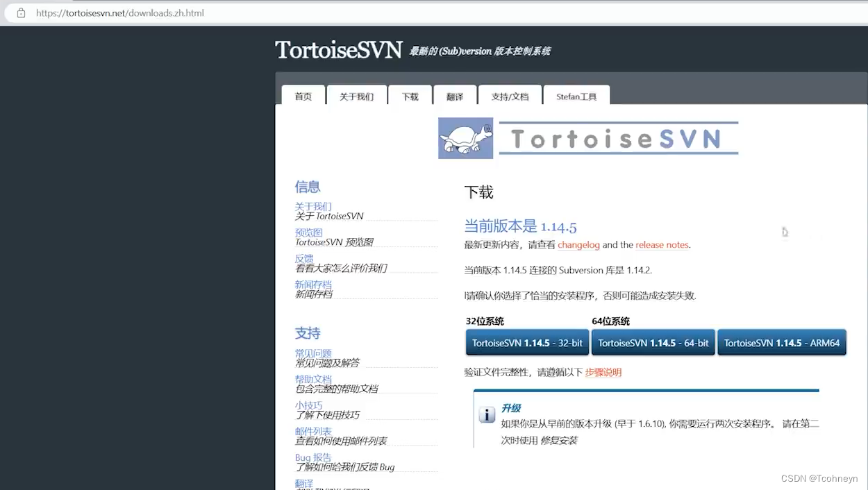The width and height of the screenshot is (868, 490).
Task: Click the 支持 sidebar heading
Action: tap(308, 333)
